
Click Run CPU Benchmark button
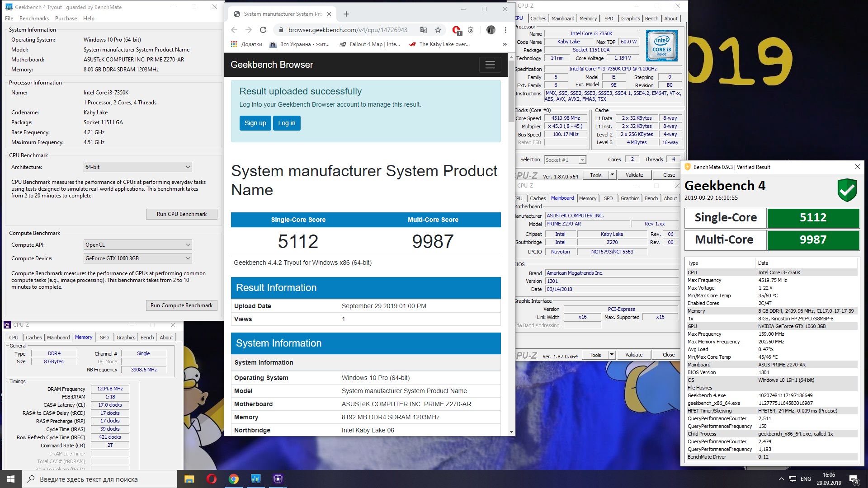coord(182,214)
